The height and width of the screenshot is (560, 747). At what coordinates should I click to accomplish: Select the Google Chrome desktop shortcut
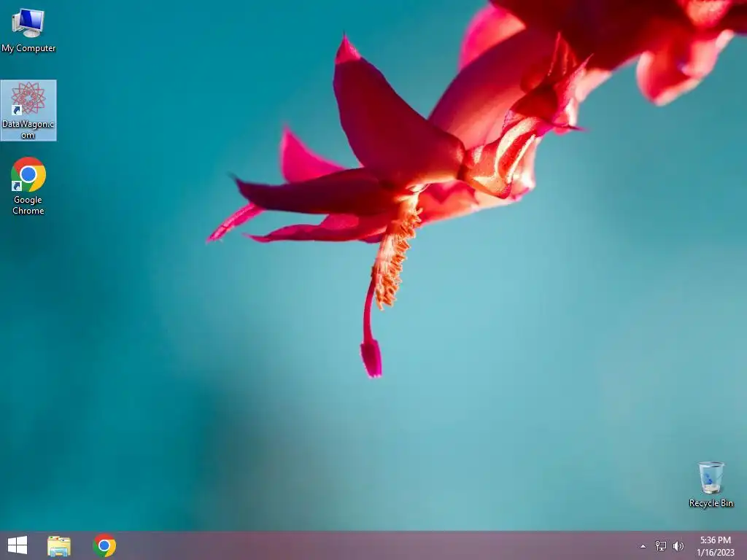(28, 186)
